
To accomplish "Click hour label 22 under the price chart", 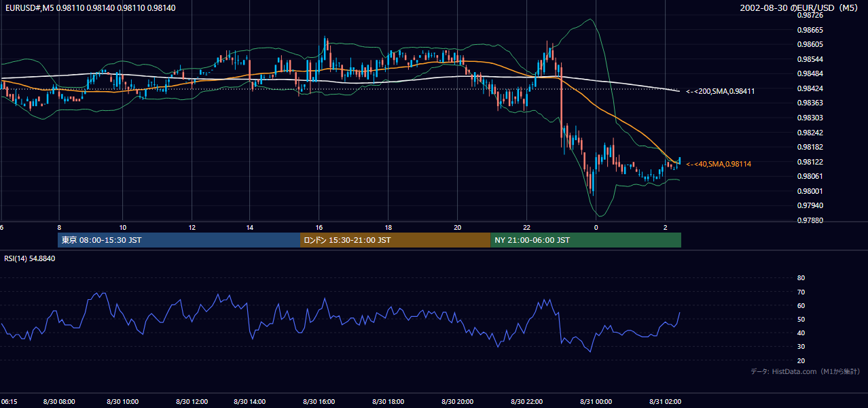I will pyautogui.click(x=526, y=227).
